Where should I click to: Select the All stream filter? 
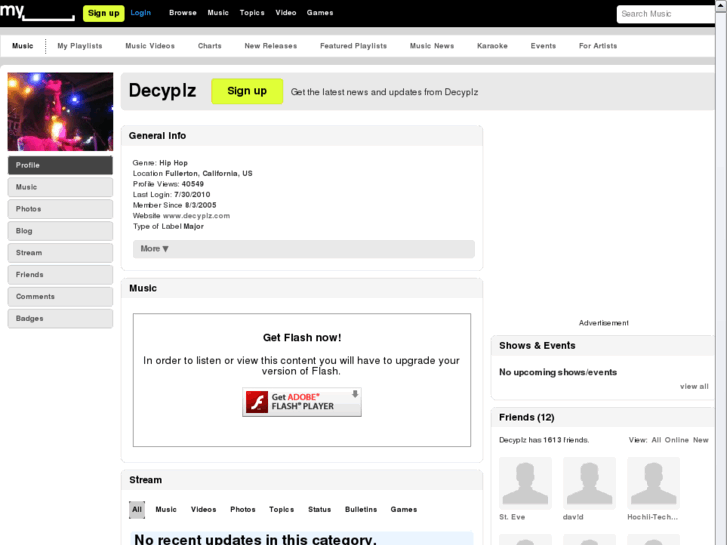tap(137, 509)
